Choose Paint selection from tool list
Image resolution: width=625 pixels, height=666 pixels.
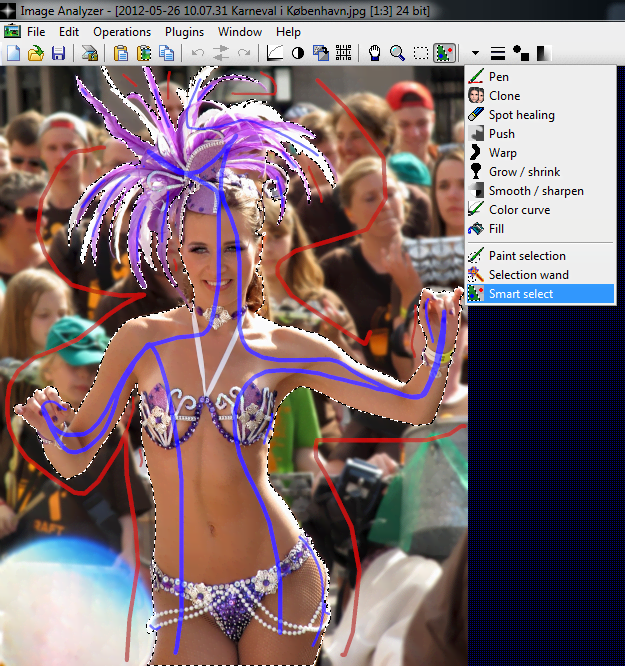(x=526, y=256)
